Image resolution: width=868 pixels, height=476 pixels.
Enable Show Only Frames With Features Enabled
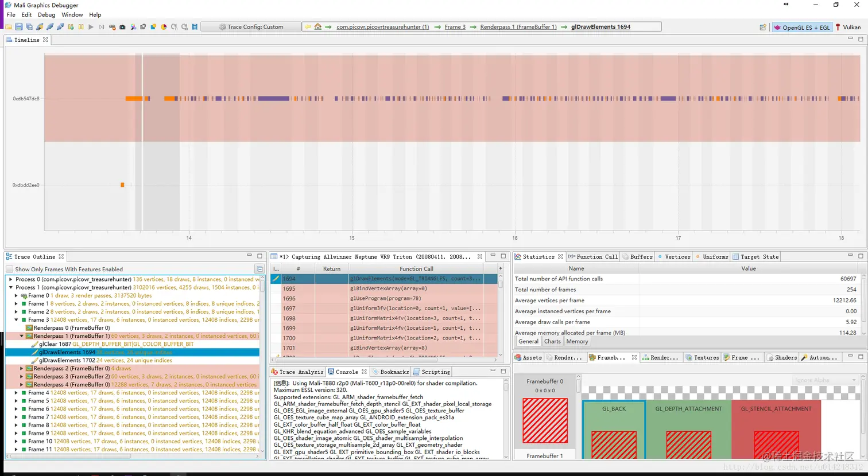(9, 269)
